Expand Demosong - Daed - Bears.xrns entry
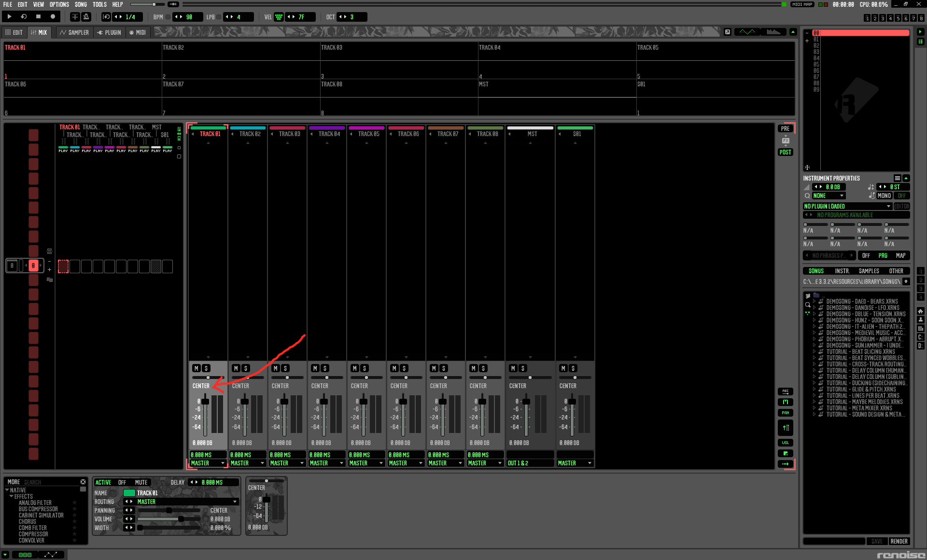927x560 pixels. click(815, 301)
